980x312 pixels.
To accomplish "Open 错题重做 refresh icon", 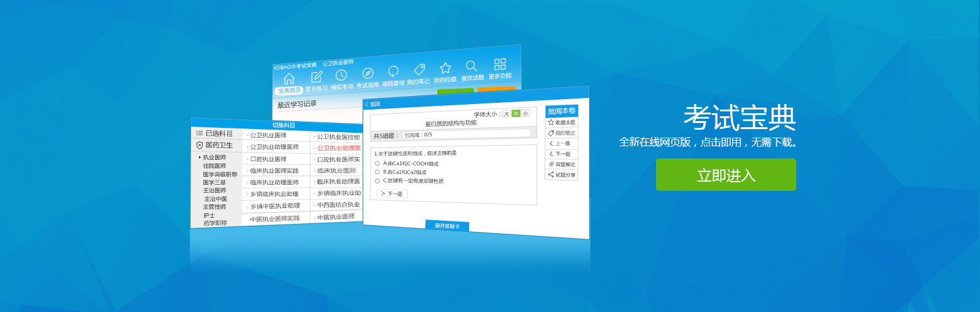I will tap(393, 71).
